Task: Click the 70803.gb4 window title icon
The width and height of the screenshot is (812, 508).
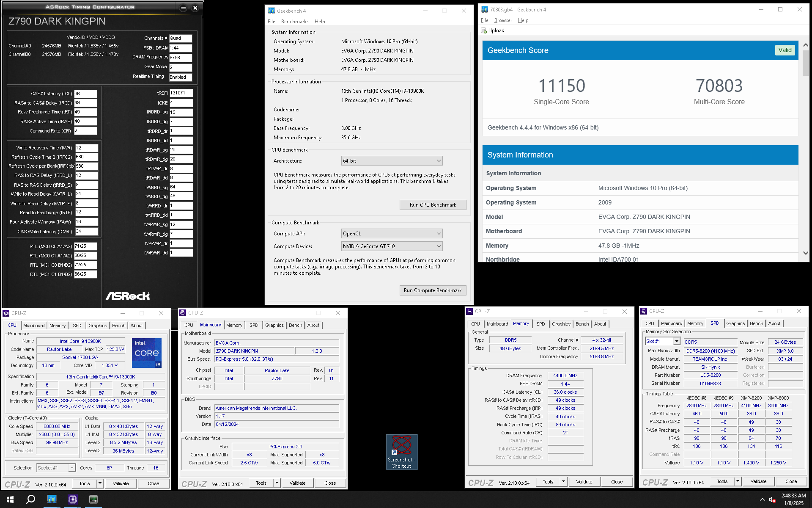Action: pos(485,9)
